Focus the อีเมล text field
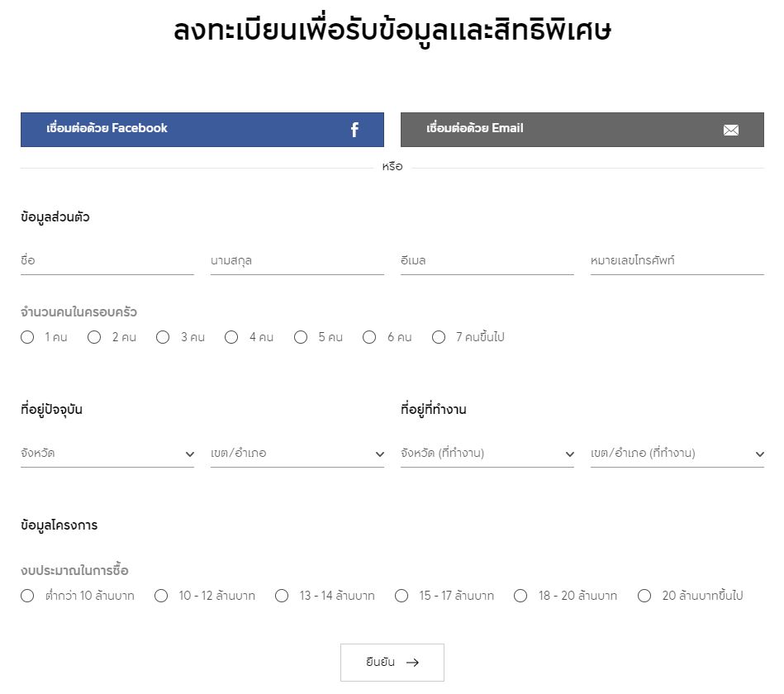Image resolution: width=784 pixels, height=694 pixels. click(487, 261)
